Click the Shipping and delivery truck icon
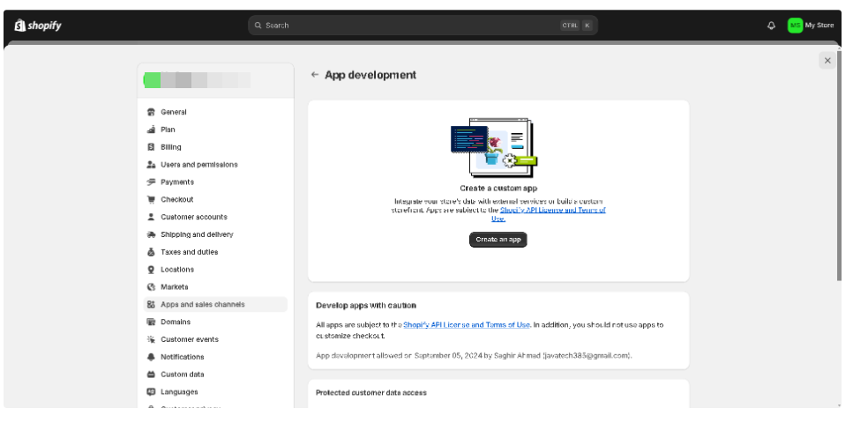The width and height of the screenshot is (868, 423). [x=151, y=234]
